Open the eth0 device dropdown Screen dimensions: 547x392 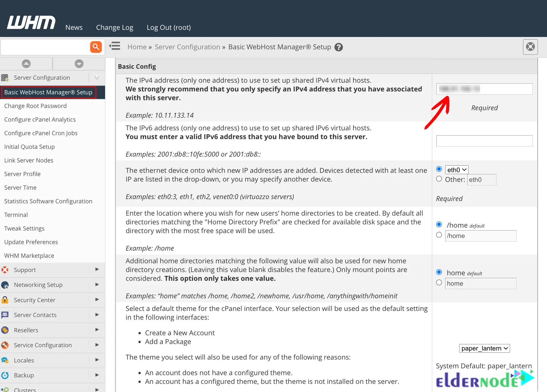457,170
